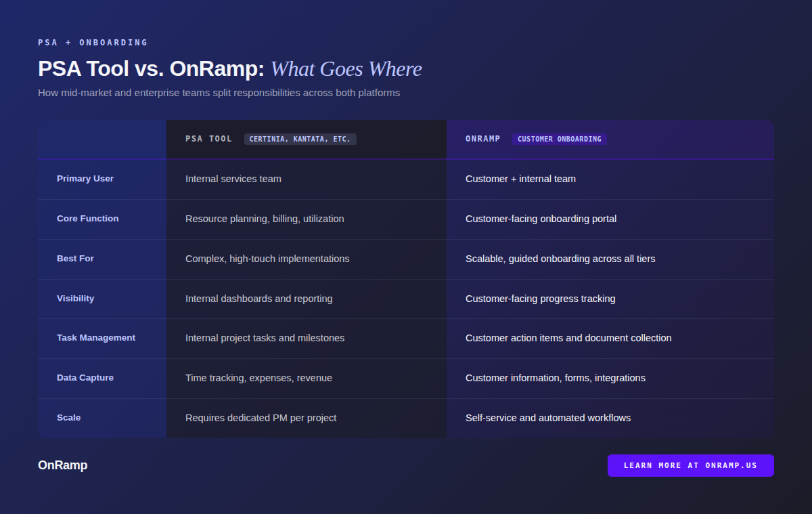The width and height of the screenshot is (812, 514).
Task: Click the Best For row label
Action: (75, 259)
